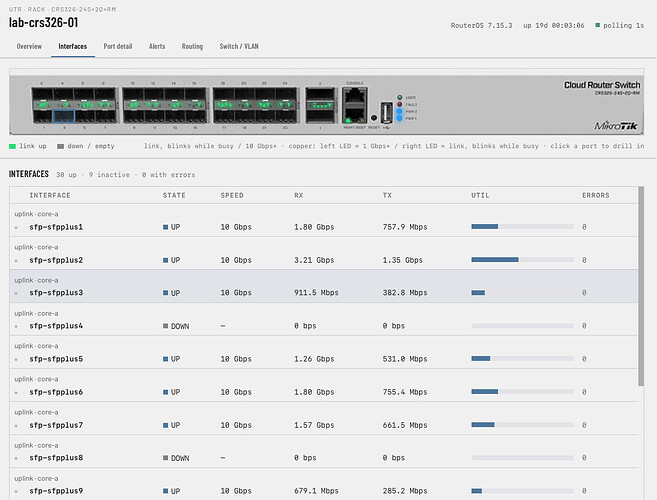Click the lab-crs326-01 device title

44,23
